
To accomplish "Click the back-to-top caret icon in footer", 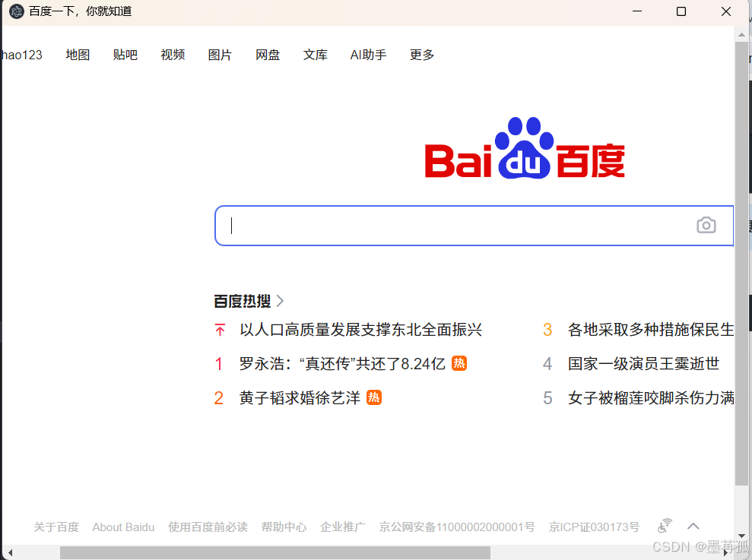I will [693, 526].
